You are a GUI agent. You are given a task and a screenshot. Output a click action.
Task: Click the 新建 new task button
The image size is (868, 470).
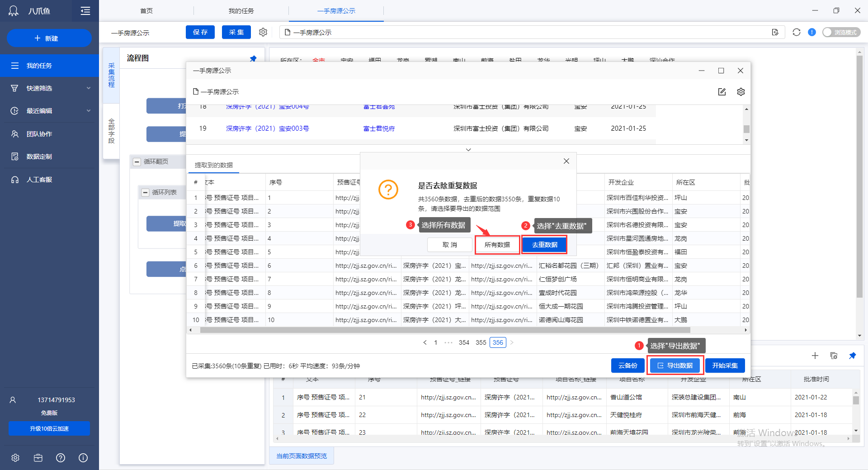tap(49, 38)
